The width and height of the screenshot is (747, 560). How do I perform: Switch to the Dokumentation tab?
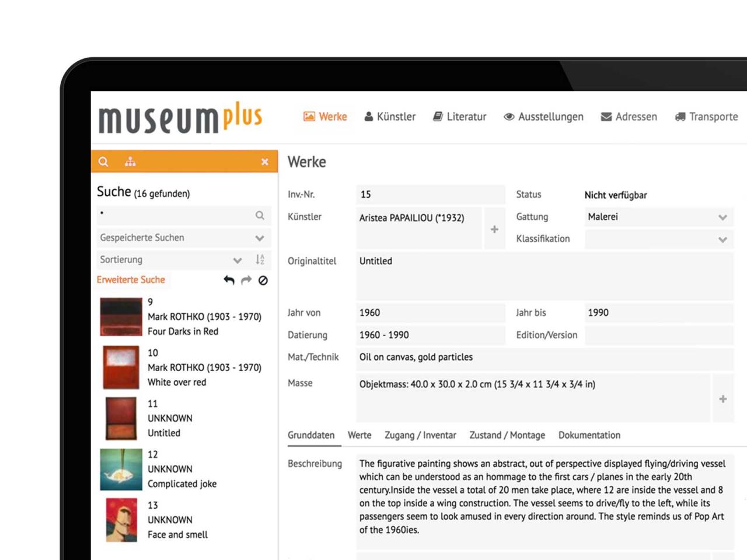pos(589,435)
